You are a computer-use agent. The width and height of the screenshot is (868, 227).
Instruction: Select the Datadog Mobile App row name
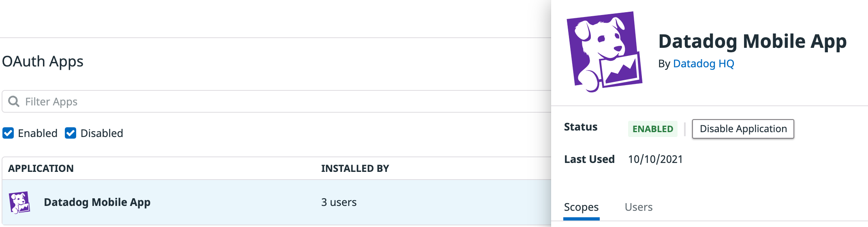97,202
